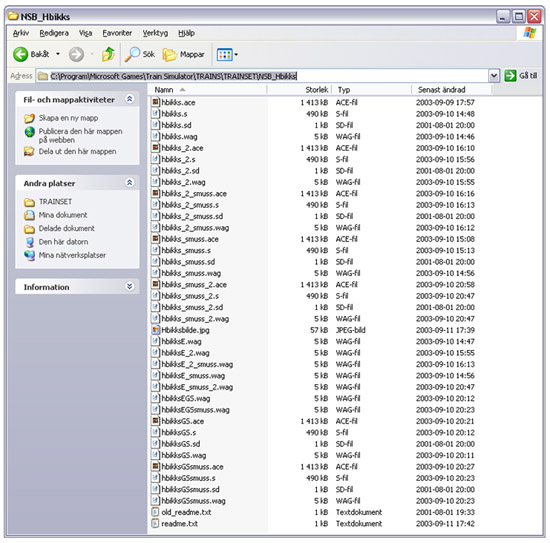Open Mina nätverksplatser link

coord(72,255)
